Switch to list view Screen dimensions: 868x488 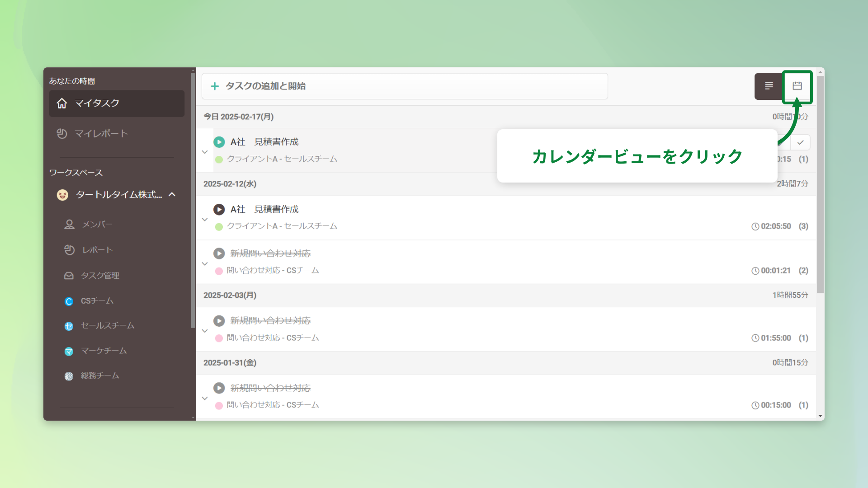coord(769,86)
